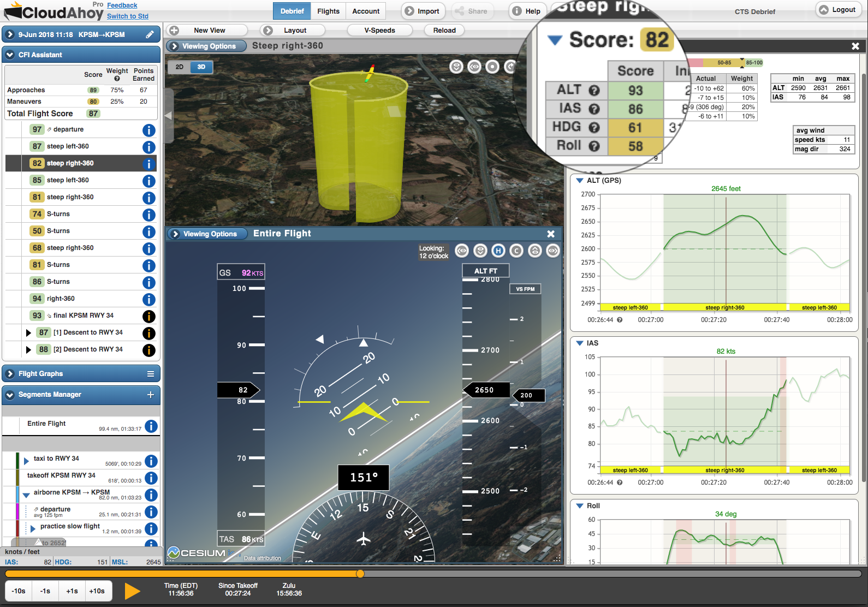The width and height of the screenshot is (868, 607).
Task: Collapse the Score section triangle
Action: (x=555, y=40)
